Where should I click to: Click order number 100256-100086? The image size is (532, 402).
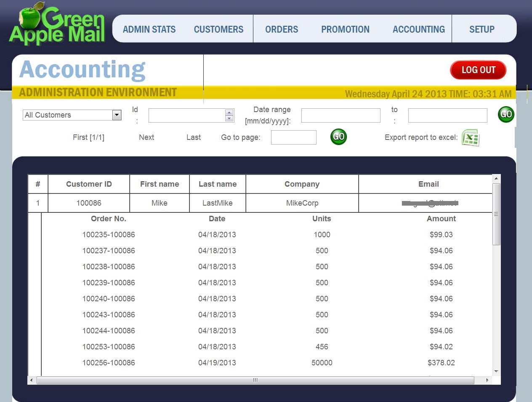tap(109, 363)
